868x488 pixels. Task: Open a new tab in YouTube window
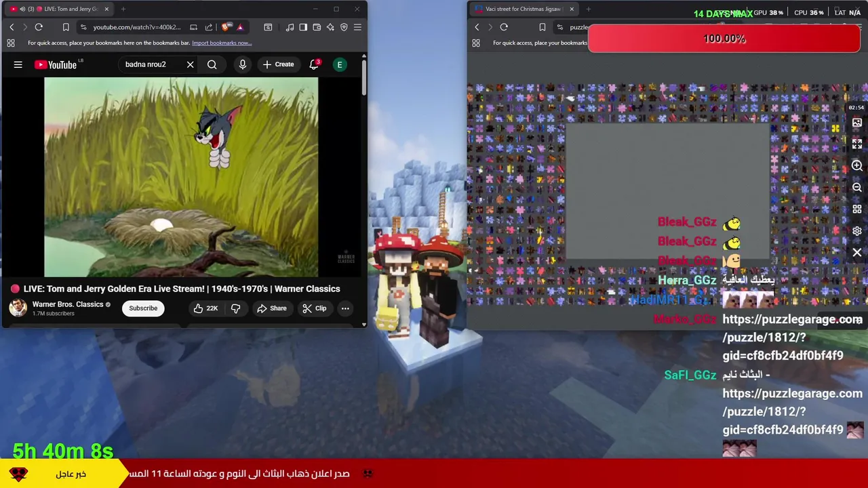click(123, 9)
